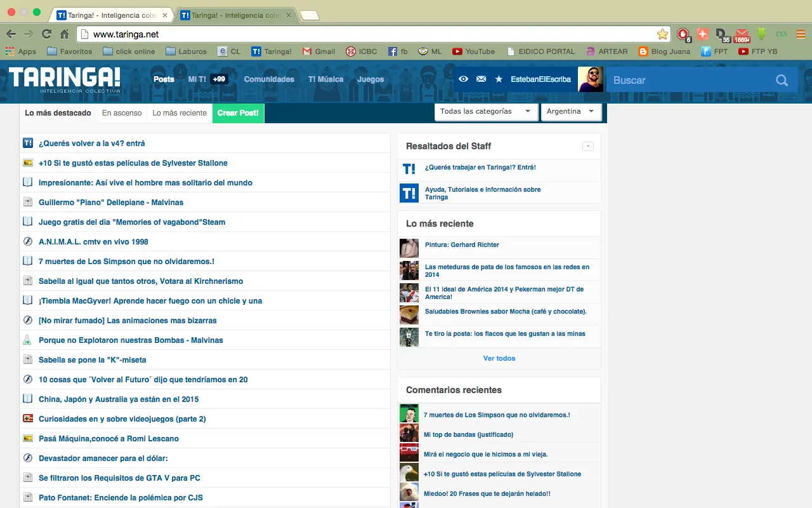
Task: Open the Gmail bookmark
Action: click(x=318, y=51)
